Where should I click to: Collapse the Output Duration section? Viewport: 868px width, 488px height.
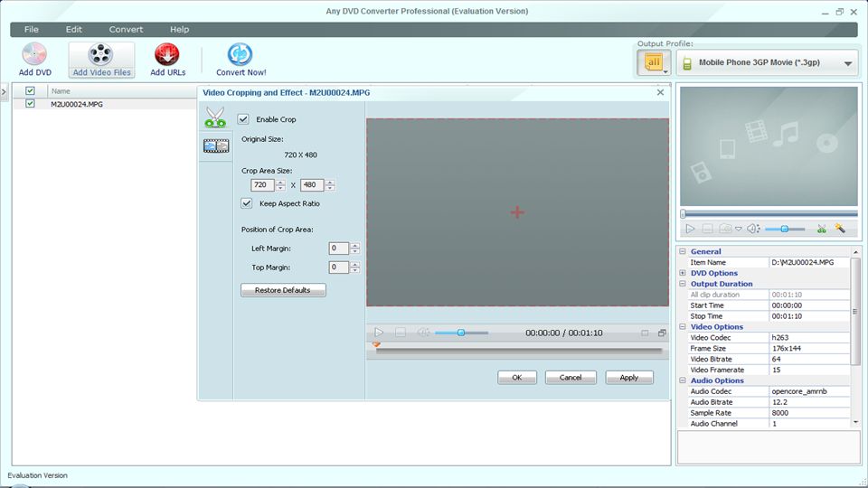click(683, 283)
